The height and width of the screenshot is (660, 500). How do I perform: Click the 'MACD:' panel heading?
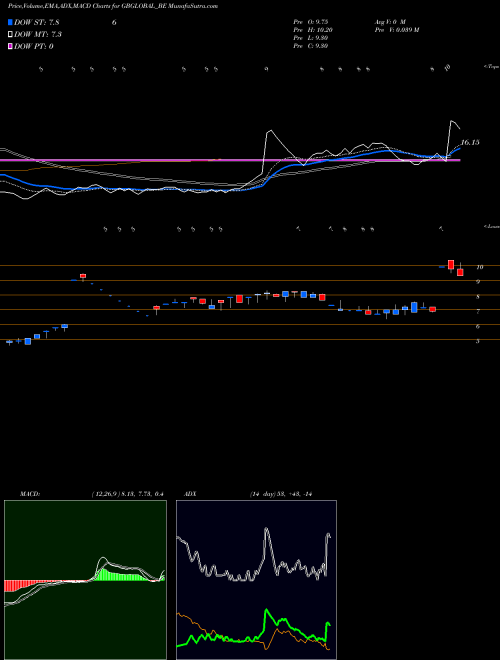(29, 494)
